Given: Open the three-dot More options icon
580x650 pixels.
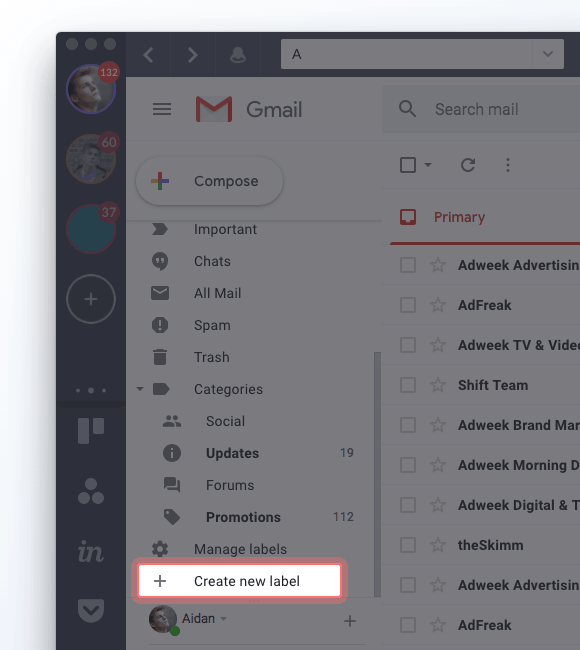Looking at the screenshot, I should point(507,165).
